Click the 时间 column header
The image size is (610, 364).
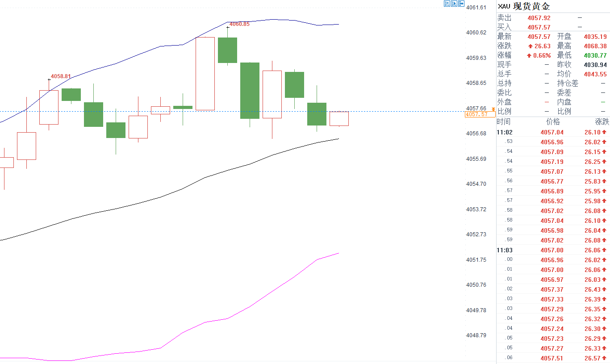point(504,122)
